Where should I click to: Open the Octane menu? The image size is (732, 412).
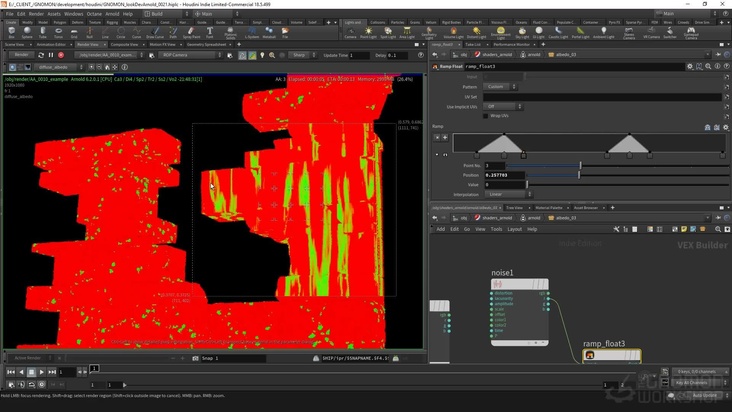(x=94, y=14)
